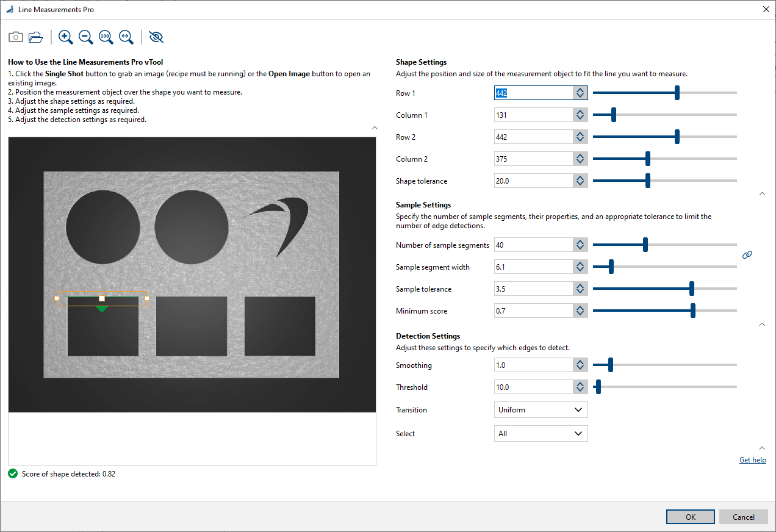Click the Column 2 spinner arrows
776x532 pixels.
tap(580, 159)
